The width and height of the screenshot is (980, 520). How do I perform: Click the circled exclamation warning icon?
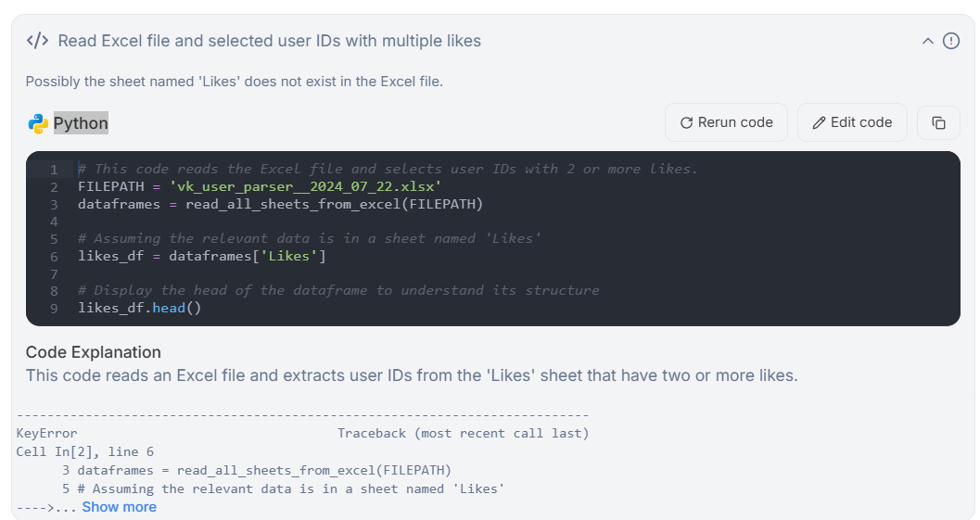(x=951, y=41)
